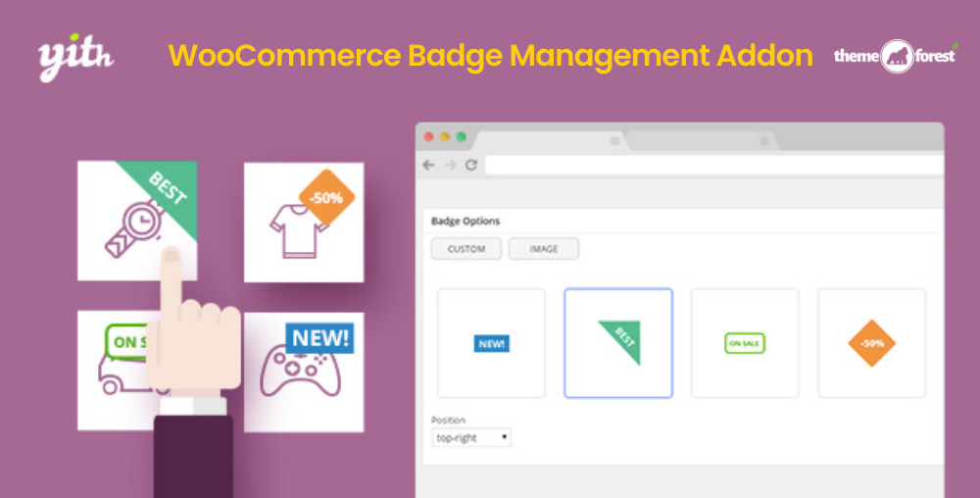Click the browser reload icon
This screenshot has width=980, height=498.
coord(471,165)
